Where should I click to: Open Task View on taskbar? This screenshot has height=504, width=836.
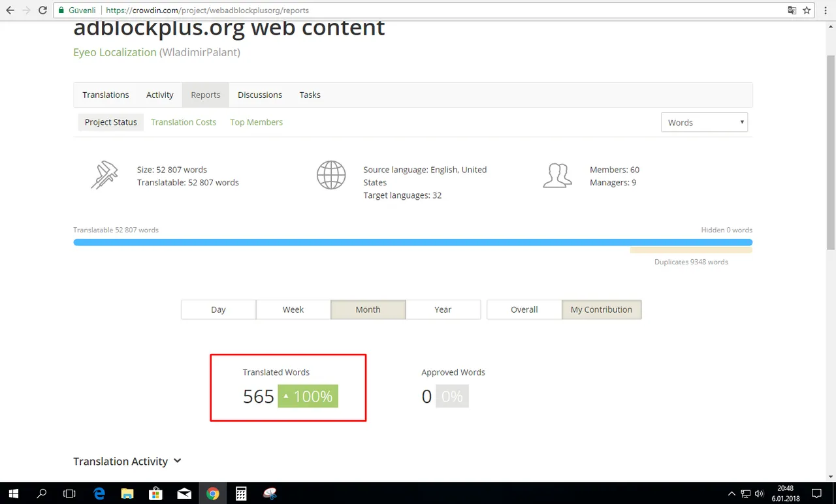tap(69, 494)
